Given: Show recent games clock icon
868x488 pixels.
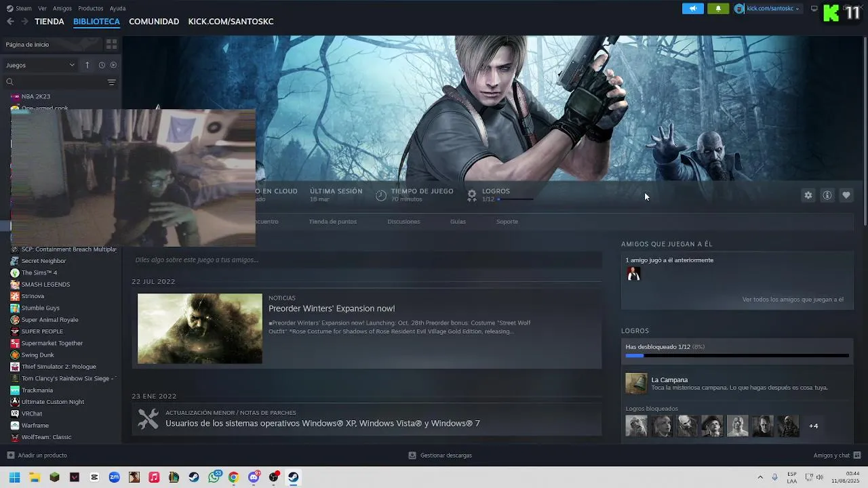Looking at the screenshot, I should point(102,65).
